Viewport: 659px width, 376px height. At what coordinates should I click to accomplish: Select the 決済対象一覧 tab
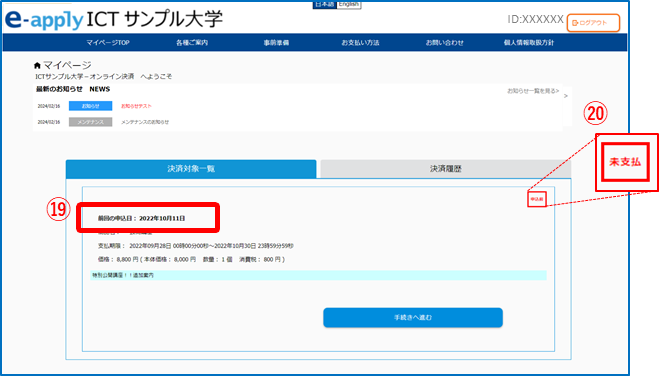(191, 169)
